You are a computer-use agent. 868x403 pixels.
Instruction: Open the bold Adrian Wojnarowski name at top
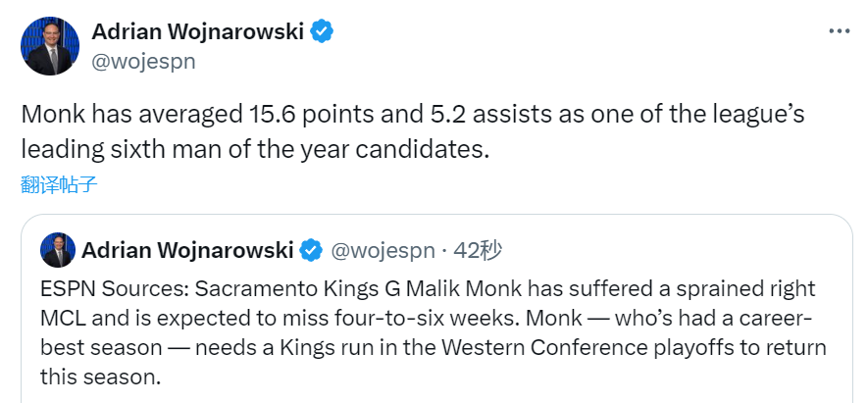199,31
